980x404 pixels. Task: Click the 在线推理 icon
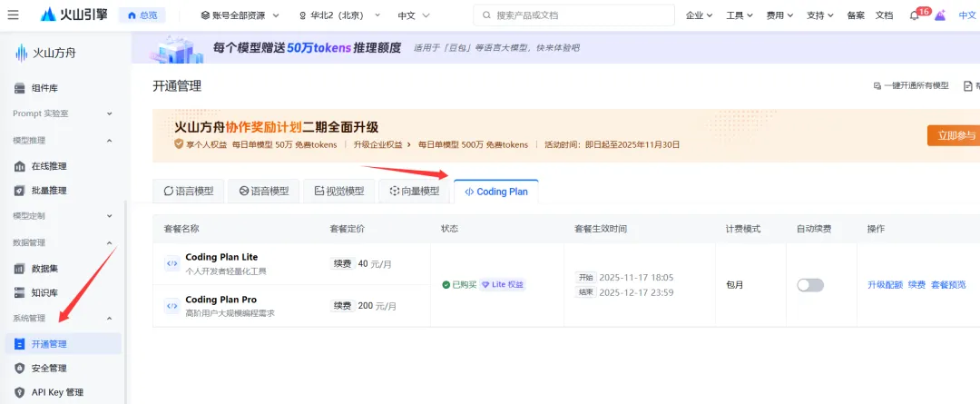tap(20, 166)
